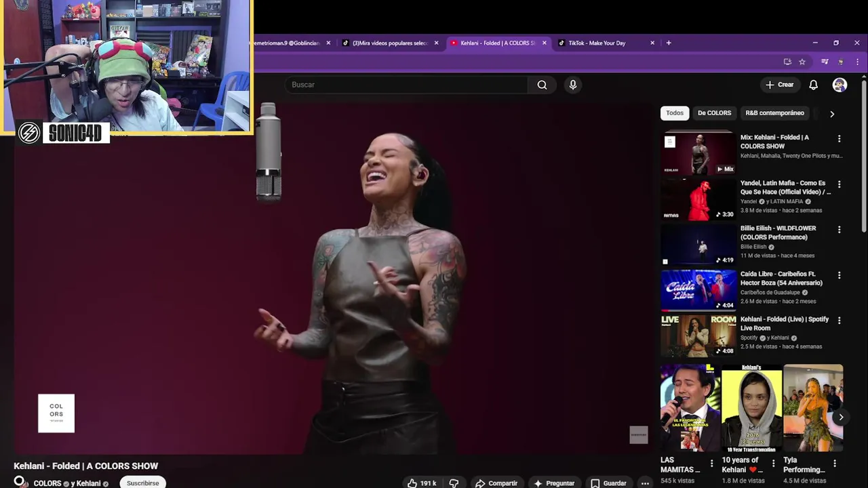Close the TikTok - Make Your Day tab

652,43
